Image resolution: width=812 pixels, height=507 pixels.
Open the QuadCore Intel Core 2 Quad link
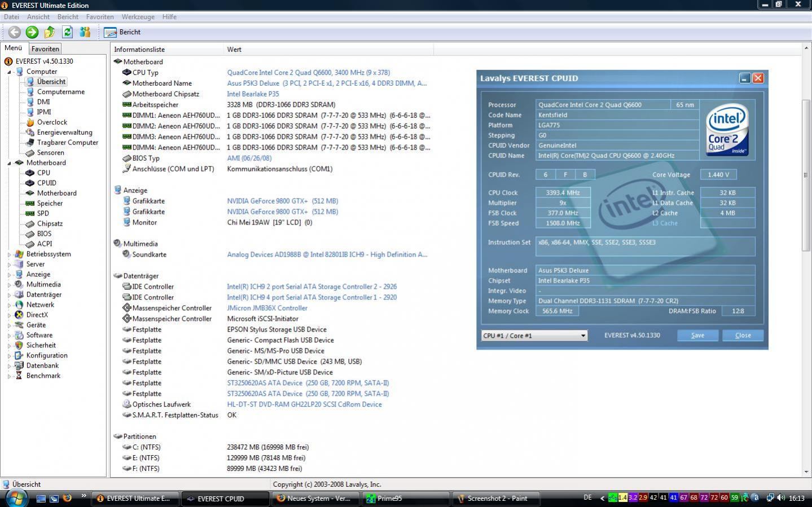[309, 73]
